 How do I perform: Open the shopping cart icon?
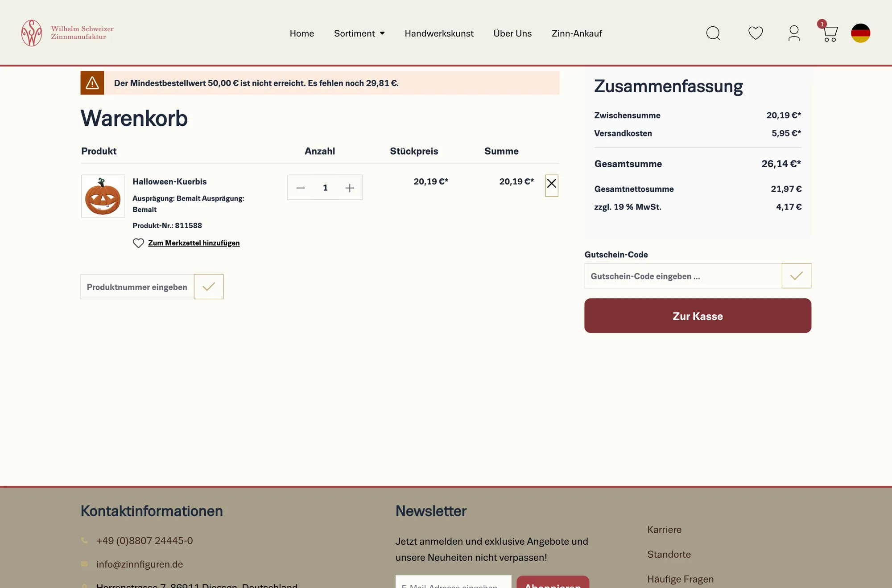830,33
